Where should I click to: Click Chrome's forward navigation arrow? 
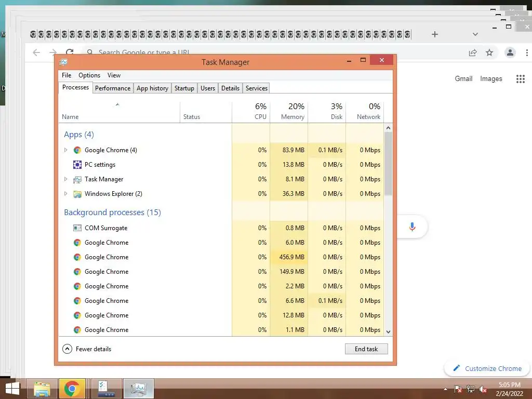(x=53, y=52)
